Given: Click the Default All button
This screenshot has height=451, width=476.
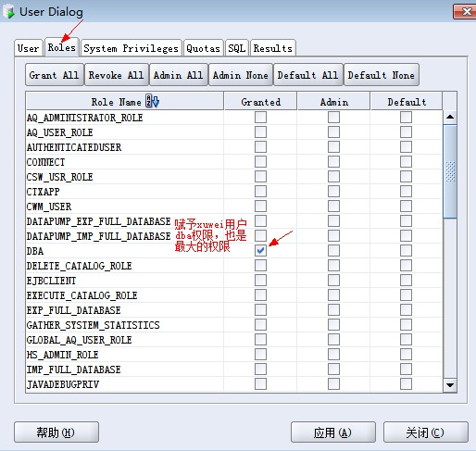Looking at the screenshot, I should (x=308, y=75).
